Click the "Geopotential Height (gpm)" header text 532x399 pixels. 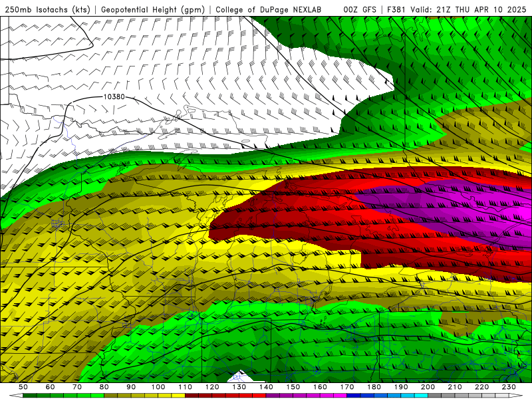(153, 10)
